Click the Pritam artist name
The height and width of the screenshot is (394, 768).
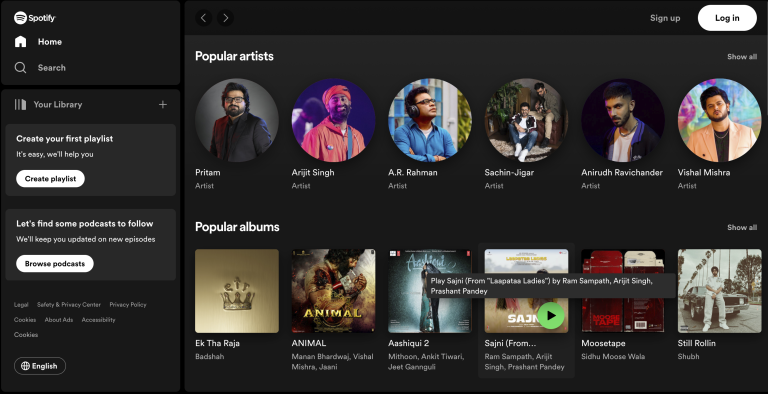coord(208,172)
